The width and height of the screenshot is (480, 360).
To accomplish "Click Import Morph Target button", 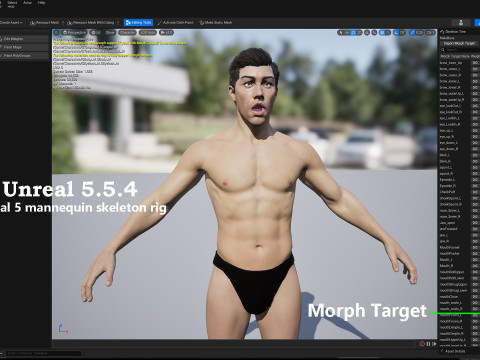I will point(459,43).
